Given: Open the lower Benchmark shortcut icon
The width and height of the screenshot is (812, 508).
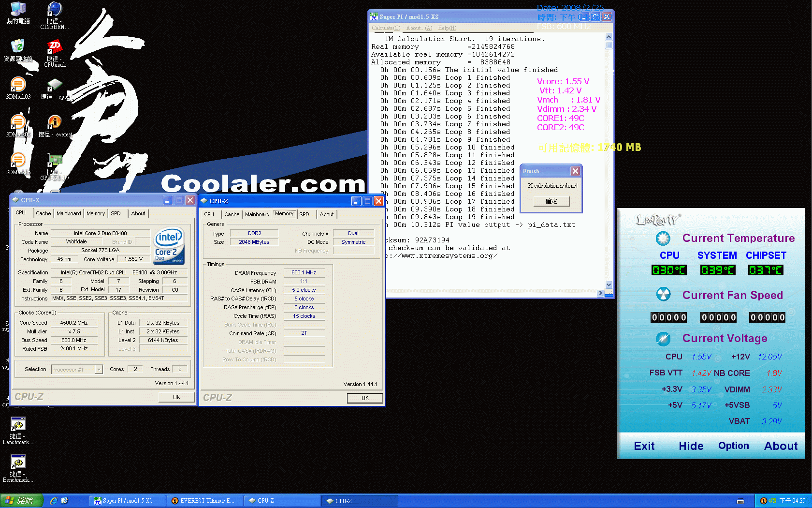Looking at the screenshot, I should 18,468.
